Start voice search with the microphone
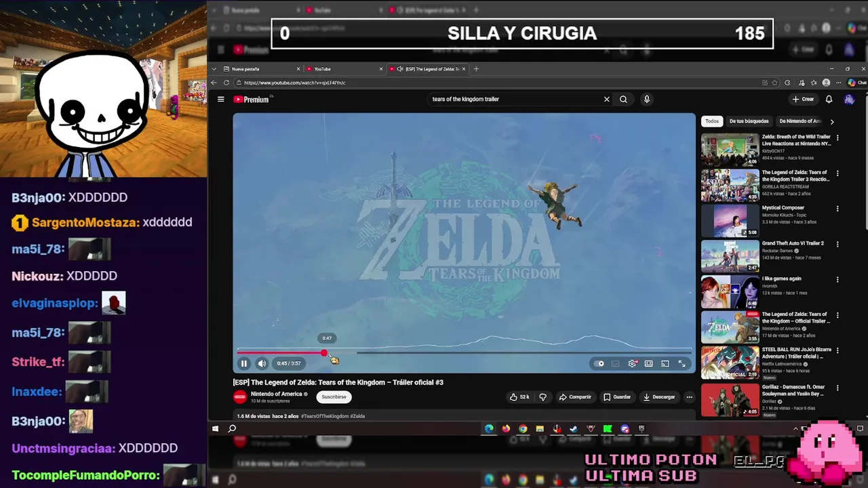Viewport: 868px width, 488px height. (x=647, y=99)
